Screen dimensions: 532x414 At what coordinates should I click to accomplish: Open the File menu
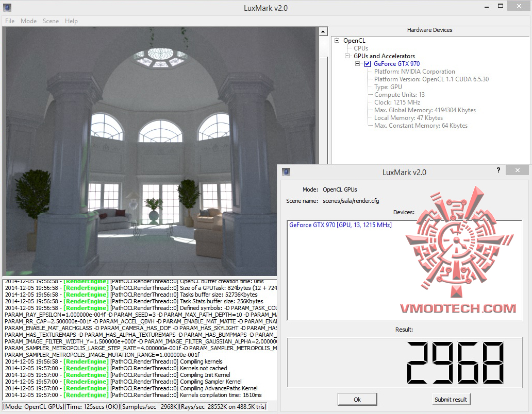coord(10,21)
